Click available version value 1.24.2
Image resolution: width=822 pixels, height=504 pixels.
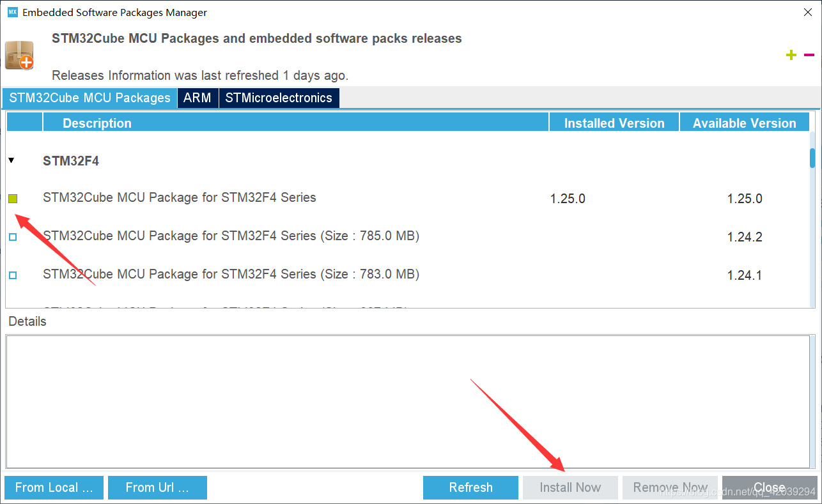point(745,237)
